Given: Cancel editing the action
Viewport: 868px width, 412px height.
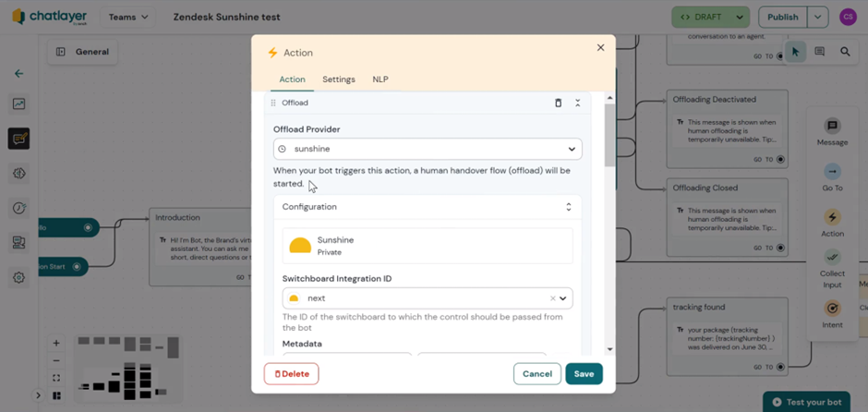Looking at the screenshot, I should tap(537, 374).
